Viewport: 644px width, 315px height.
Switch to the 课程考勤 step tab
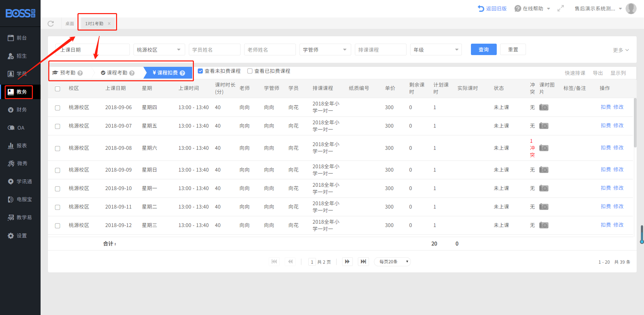coord(117,73)
